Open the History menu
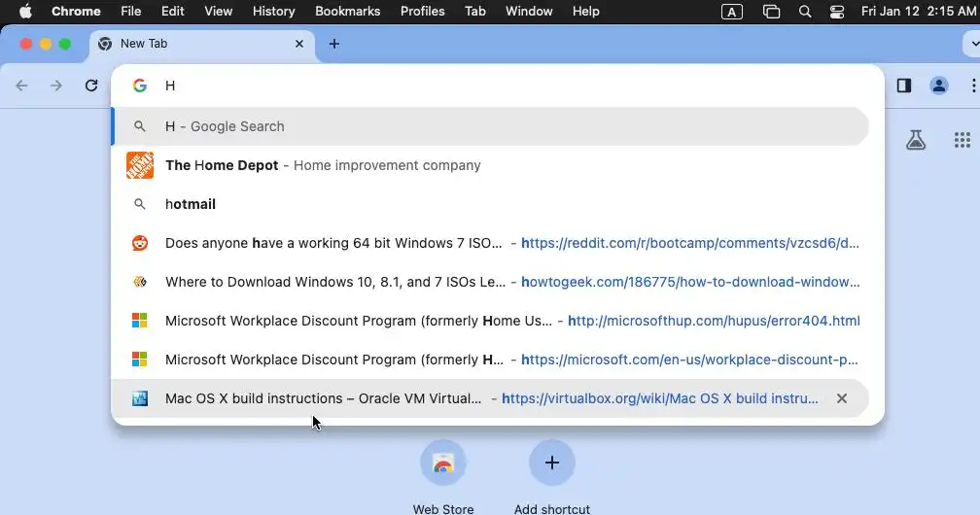 274,12
